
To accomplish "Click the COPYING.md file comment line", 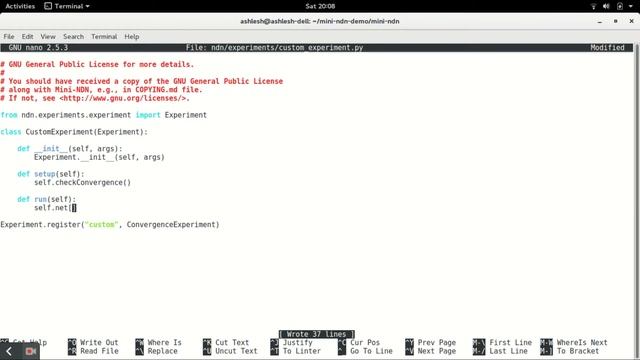I will (101, 90).
